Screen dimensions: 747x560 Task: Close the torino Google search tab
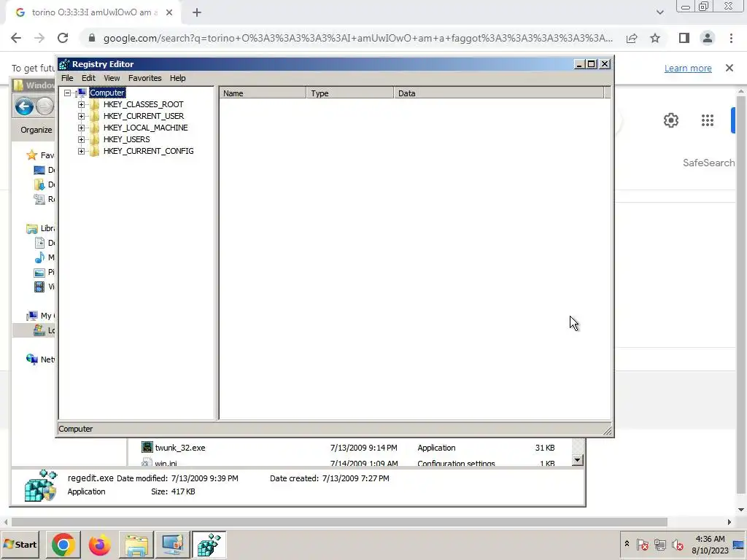click(x=169, y=13)
